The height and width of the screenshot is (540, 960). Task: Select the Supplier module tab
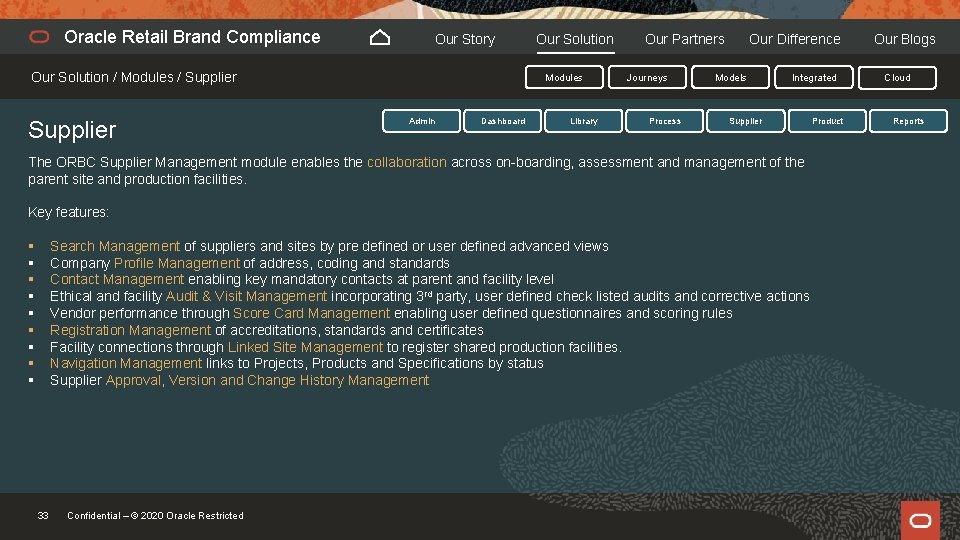(746, 121)
